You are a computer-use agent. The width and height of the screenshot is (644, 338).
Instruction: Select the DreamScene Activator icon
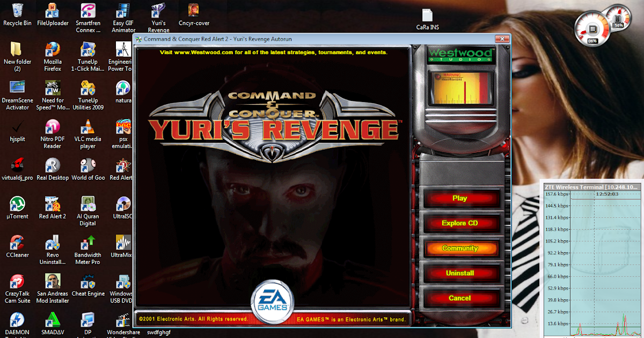17,95
